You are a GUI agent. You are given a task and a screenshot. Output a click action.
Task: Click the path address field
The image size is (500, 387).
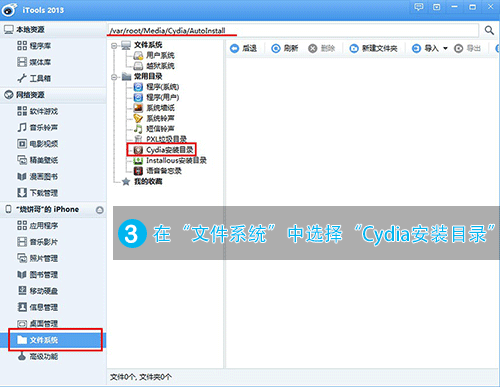click(x=293, y=30)
